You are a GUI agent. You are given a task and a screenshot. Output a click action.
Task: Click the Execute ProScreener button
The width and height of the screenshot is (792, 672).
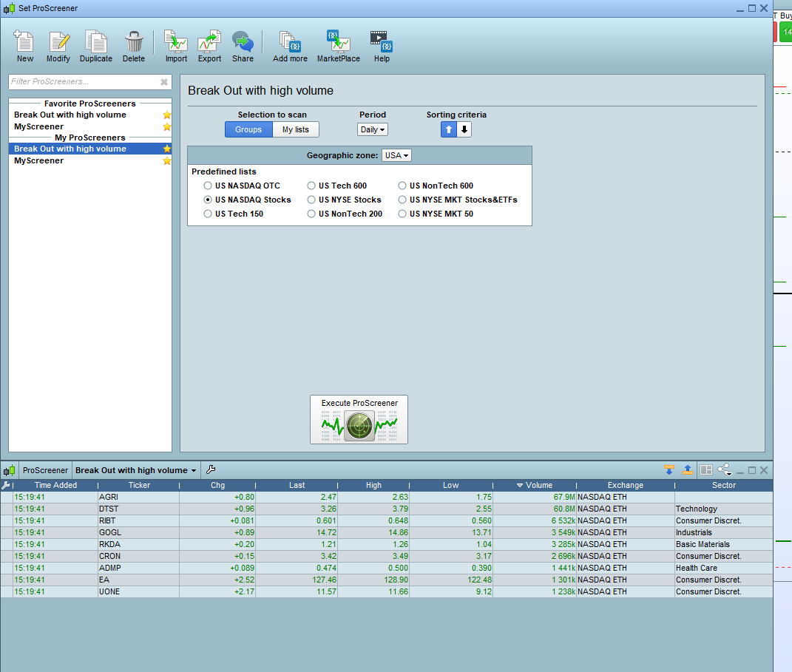click(x=359, y=420)
